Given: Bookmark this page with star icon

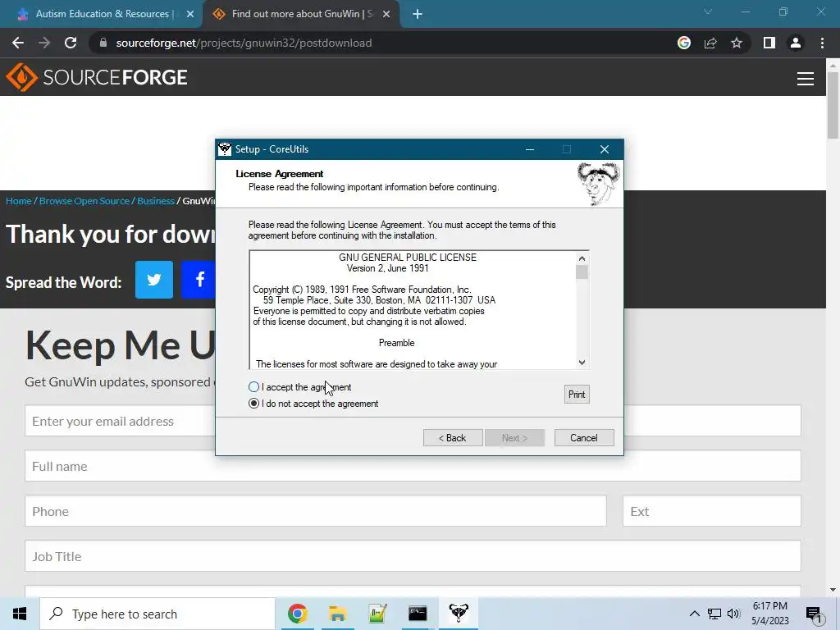Looking at the screenshot, I should (x=737, y=43).
